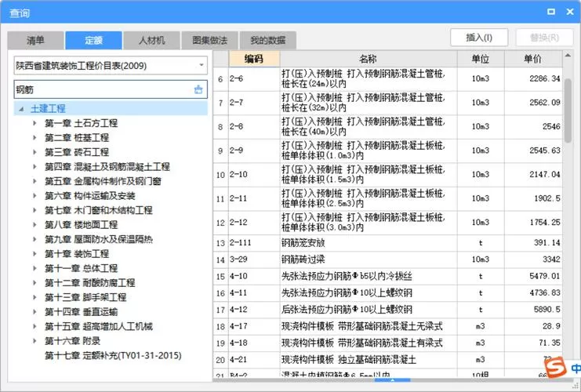Select 第十五章 超高增加人工机械
This screenshot has height=392, width=581.
pyautogui.click(x=99, y=326)
